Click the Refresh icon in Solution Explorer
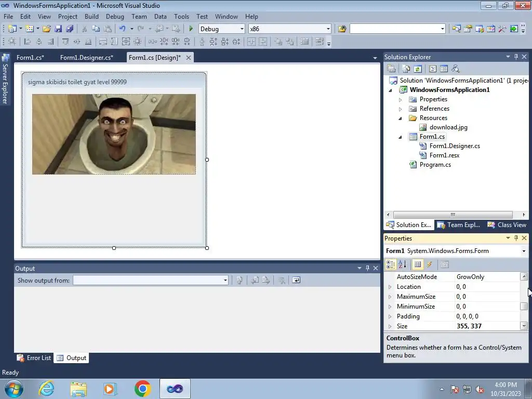The height and width of the screenshot is (399, 532). tap(418, 69)
